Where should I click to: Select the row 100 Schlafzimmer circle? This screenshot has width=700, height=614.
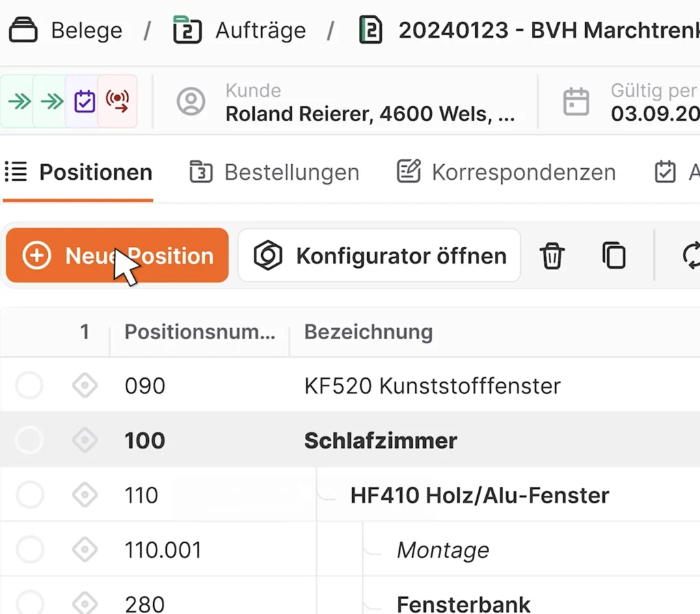pyautogui.click(x=29, y=440)
